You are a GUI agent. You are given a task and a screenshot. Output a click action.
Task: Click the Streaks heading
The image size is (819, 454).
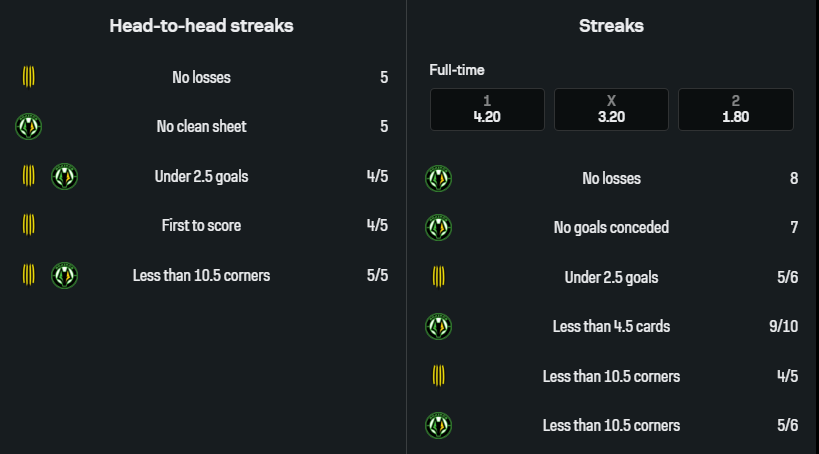click(x=611, y=26)
